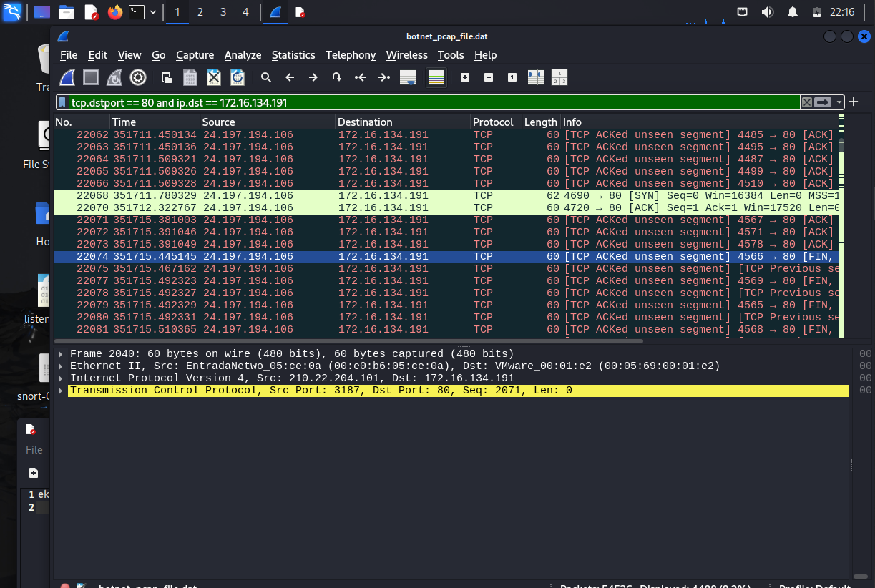Expand Internet Protocol Version 4 row
This screenshot has height=588, width=875.
coord(61,378)
